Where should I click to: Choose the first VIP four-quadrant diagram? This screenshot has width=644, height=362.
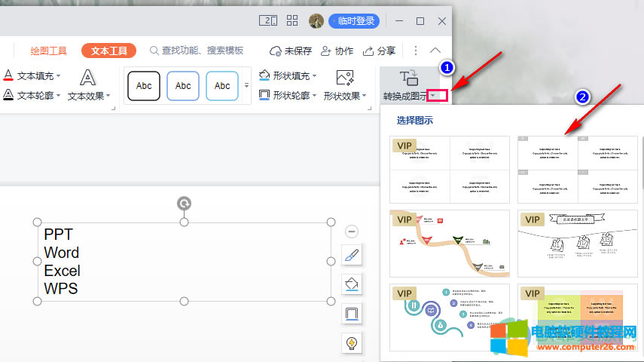tap(450, 170)
